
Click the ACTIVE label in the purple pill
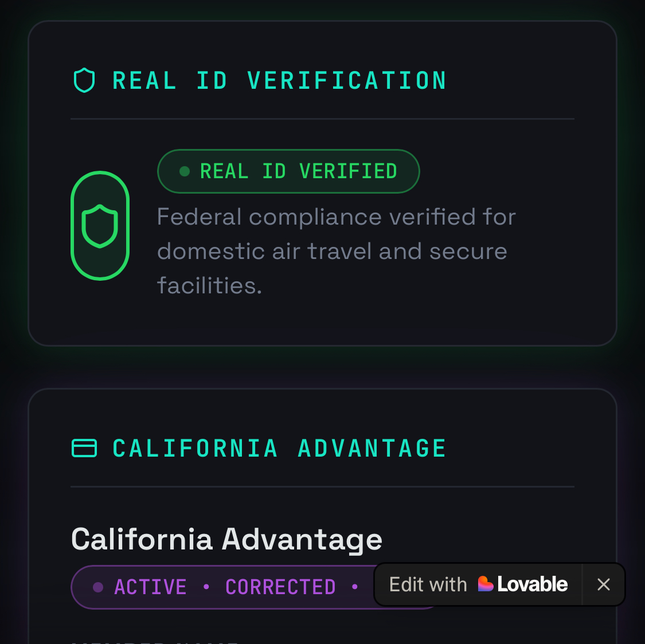point(150,587)
